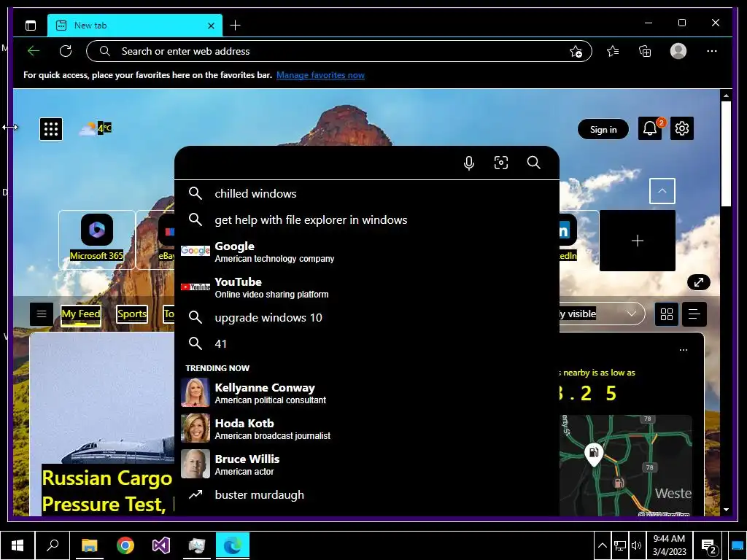Select the YouTube suggestion
The height and width of the screenshot is (560, 747).
pos(367,287)
